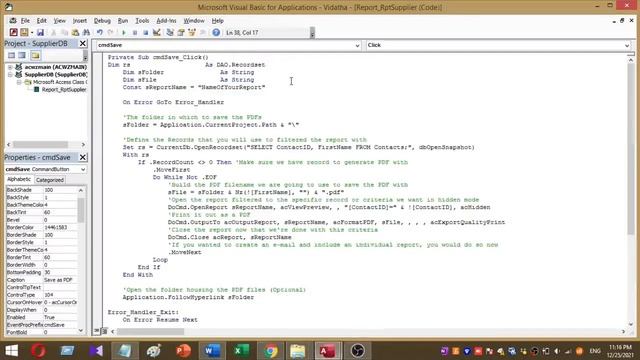
Task: Select the BackShade property row
Action: pyautogui.click(x=41, y=190)
